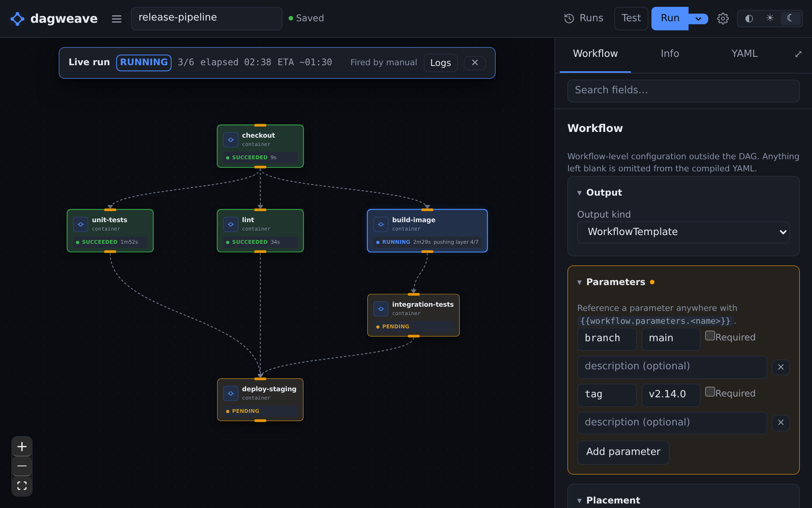Select the deploy-staging node icon
Image resolution: width=812 pixels, height=508 pixels.
(x=231, y=394)
